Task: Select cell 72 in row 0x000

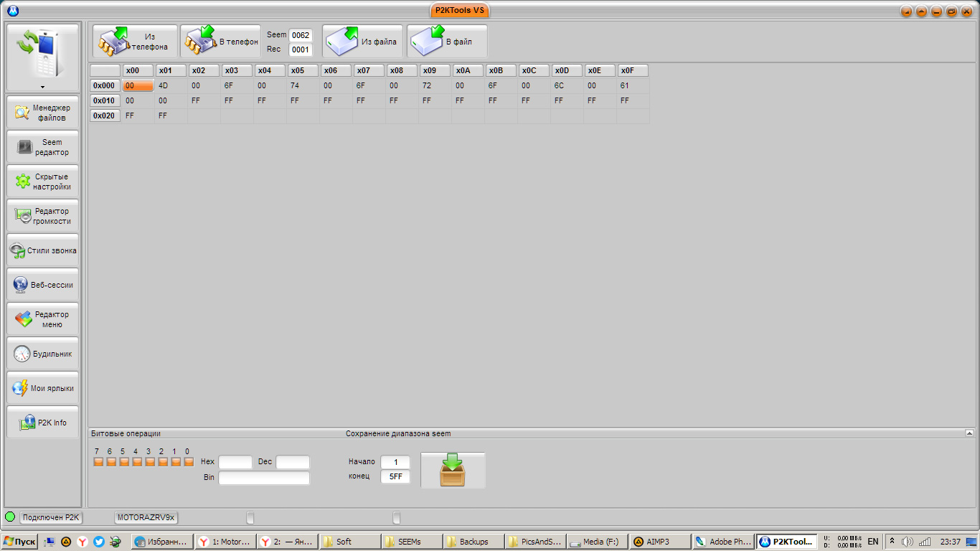Action: click(x=435, y=85)
